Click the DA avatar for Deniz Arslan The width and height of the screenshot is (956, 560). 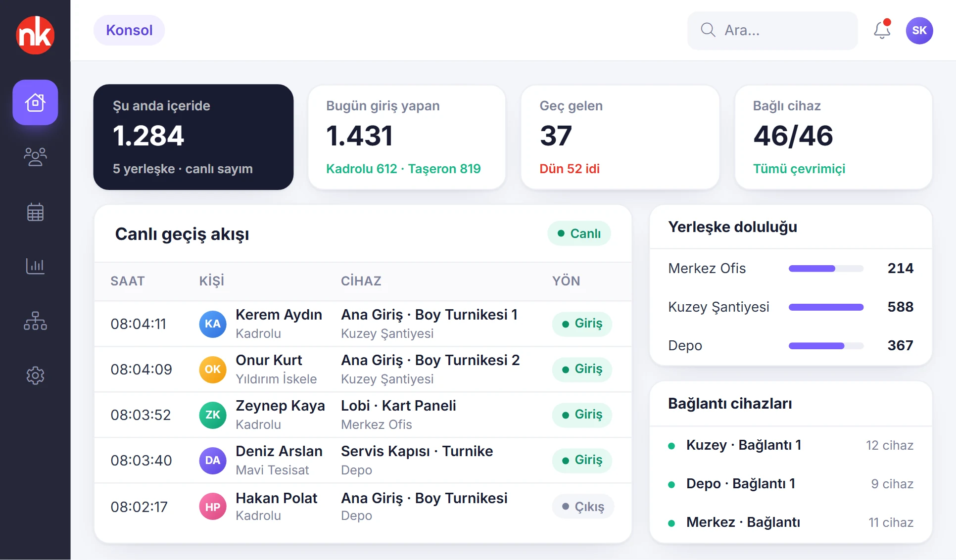(x=213, y=461)
